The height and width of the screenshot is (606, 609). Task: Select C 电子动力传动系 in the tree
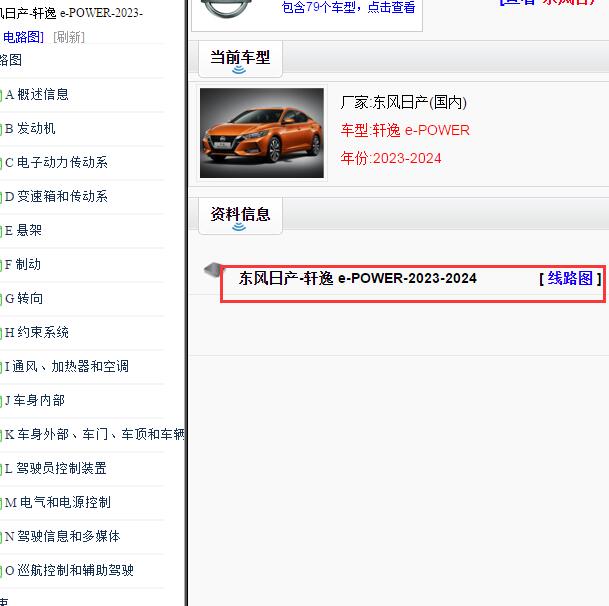56,162
